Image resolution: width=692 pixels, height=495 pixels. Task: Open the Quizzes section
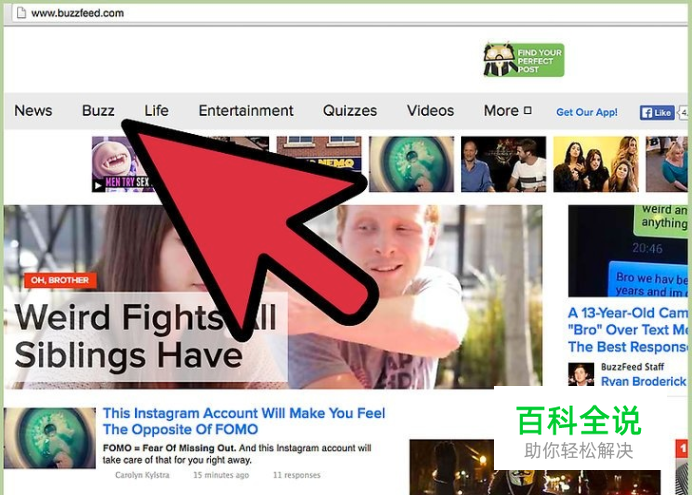[350, 110]
